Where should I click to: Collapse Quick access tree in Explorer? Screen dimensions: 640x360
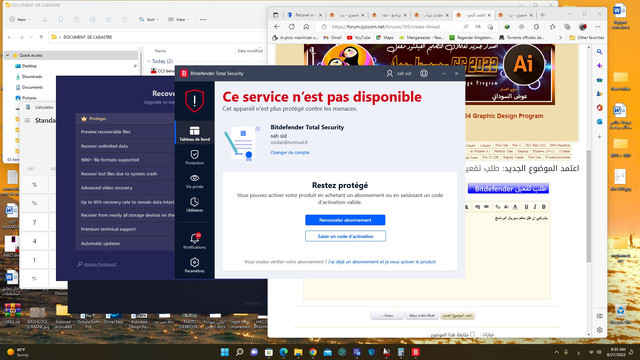pyautogui.click(x=7, y=55)
